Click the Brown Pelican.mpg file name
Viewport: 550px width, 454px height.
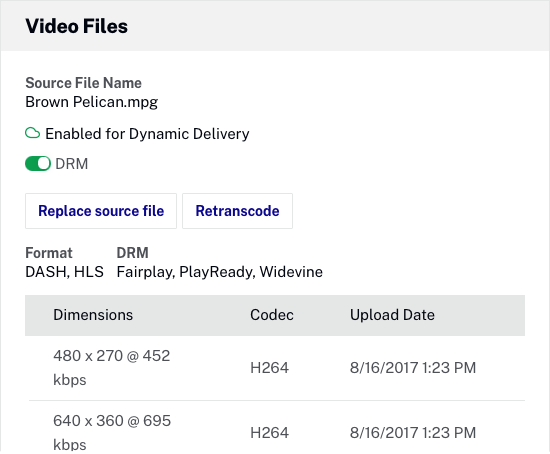(x=92, y=102)
